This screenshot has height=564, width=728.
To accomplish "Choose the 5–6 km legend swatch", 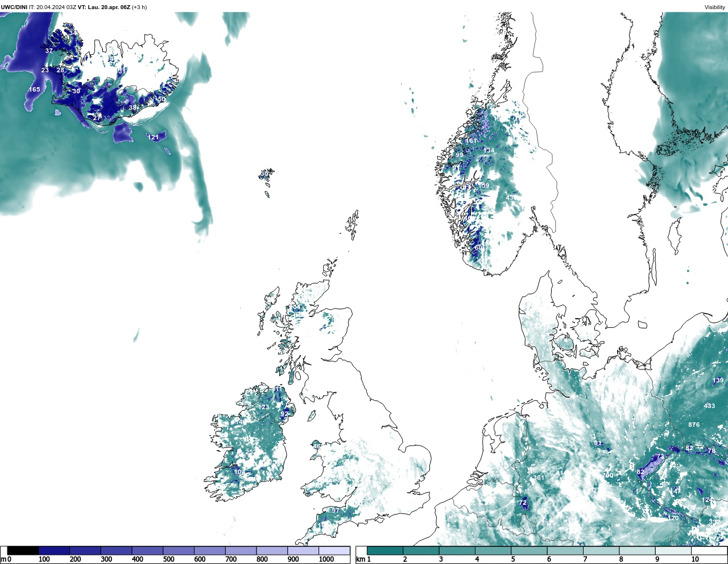I will (x=530, y=550).
